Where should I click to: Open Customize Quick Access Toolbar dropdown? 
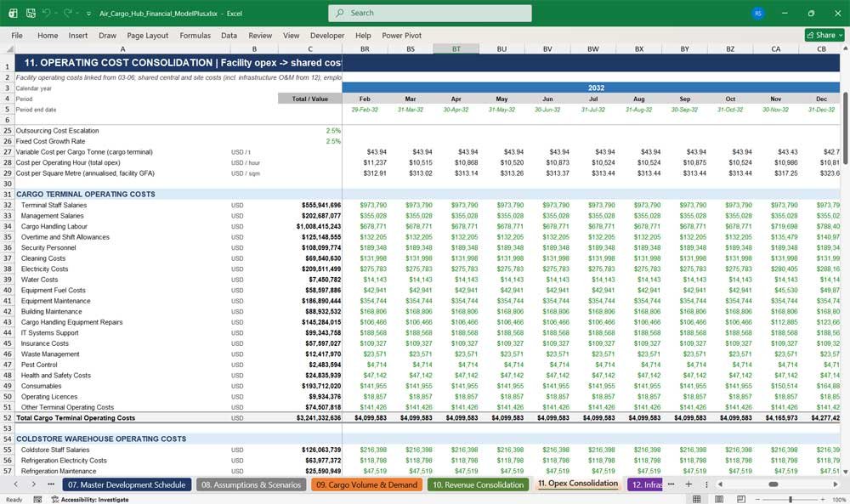[x=88, y=14]
